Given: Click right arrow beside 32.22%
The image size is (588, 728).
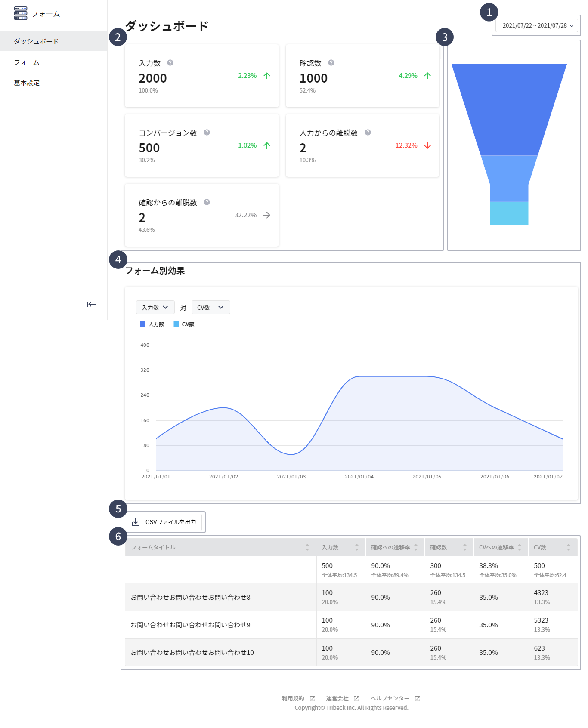Looking at the screenshot, I should (267, 215).
